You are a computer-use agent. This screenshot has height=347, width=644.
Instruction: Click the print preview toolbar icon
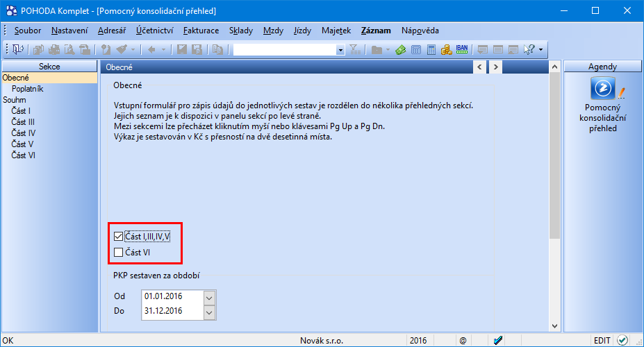click(69, 50)
